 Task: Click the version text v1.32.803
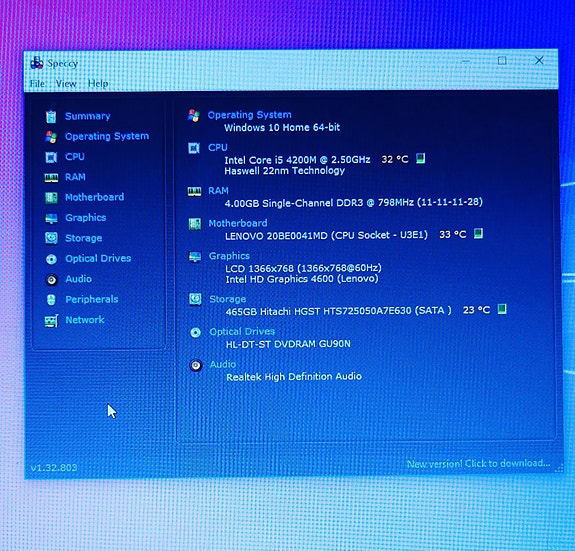click(x=54, y=468)
